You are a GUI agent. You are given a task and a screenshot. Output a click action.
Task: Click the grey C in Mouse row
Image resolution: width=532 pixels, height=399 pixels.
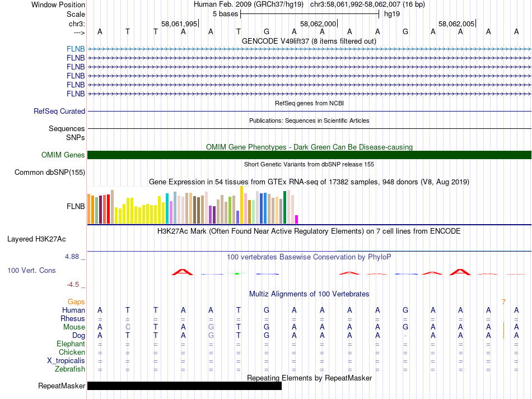128,327
